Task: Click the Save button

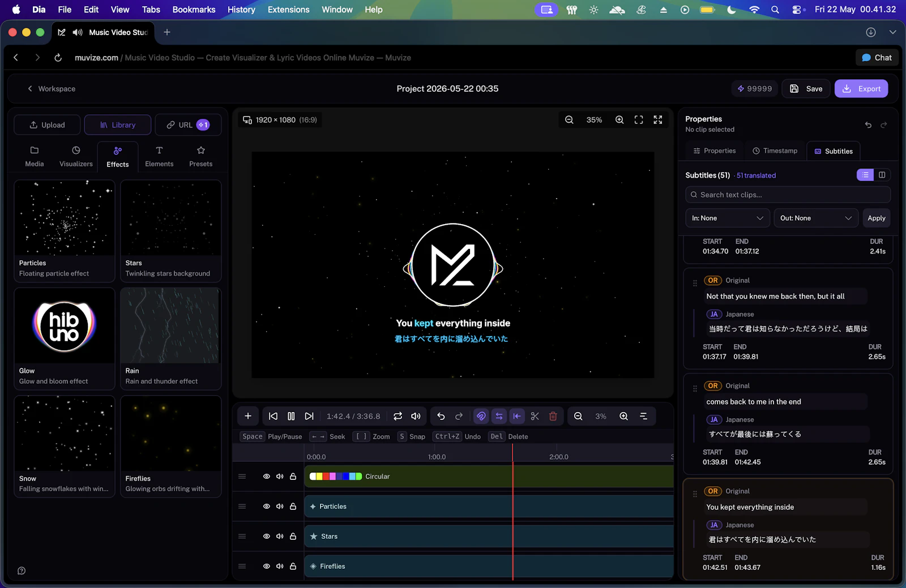Action: point(806,89)
